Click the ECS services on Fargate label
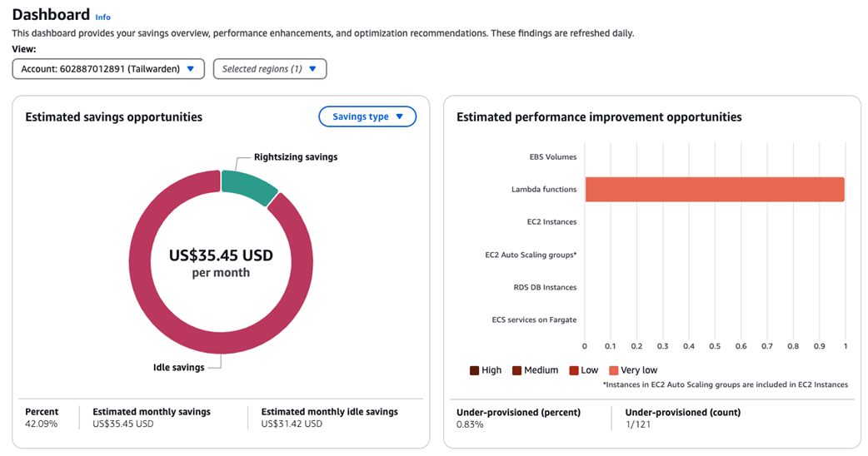 pyautogui.click(x=534, y=320)
